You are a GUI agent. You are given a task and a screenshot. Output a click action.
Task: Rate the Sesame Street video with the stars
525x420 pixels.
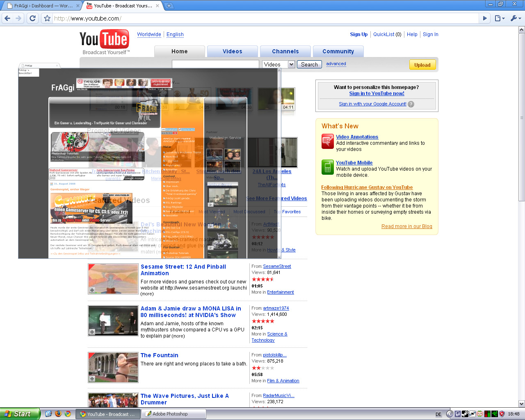tap(263, 279)
